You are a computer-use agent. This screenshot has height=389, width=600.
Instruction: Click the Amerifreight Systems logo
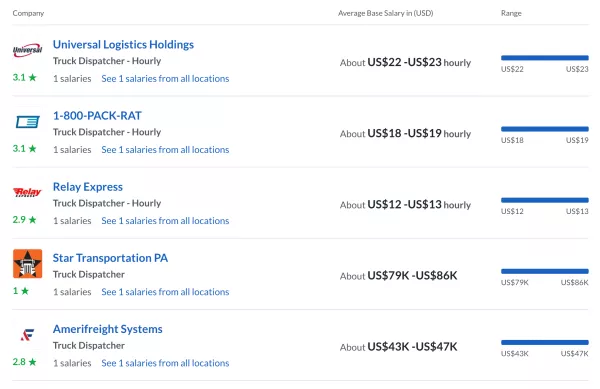(28, 335)
